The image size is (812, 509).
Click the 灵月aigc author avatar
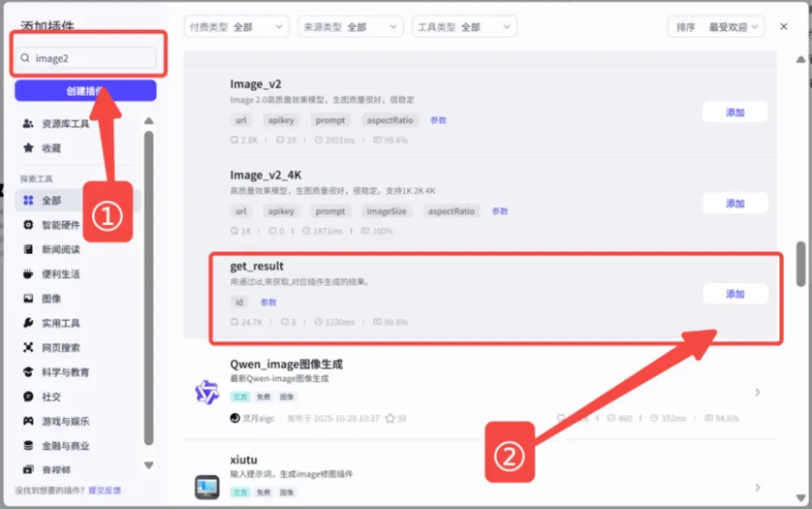coord(235,418)
